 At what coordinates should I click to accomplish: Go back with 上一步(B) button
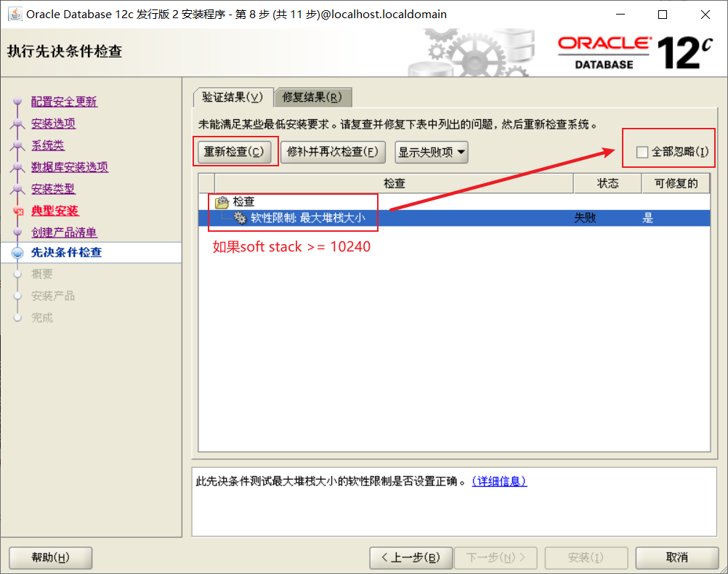[x=411, y=557]
